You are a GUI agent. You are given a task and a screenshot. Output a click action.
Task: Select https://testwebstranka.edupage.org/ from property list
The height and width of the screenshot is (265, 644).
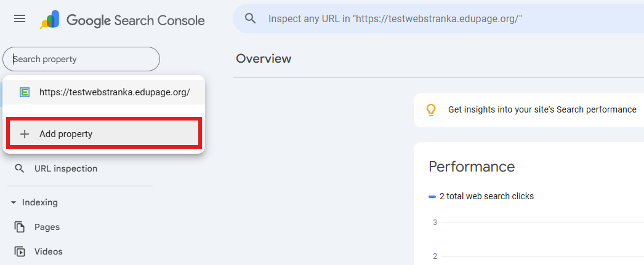[115, 92]
